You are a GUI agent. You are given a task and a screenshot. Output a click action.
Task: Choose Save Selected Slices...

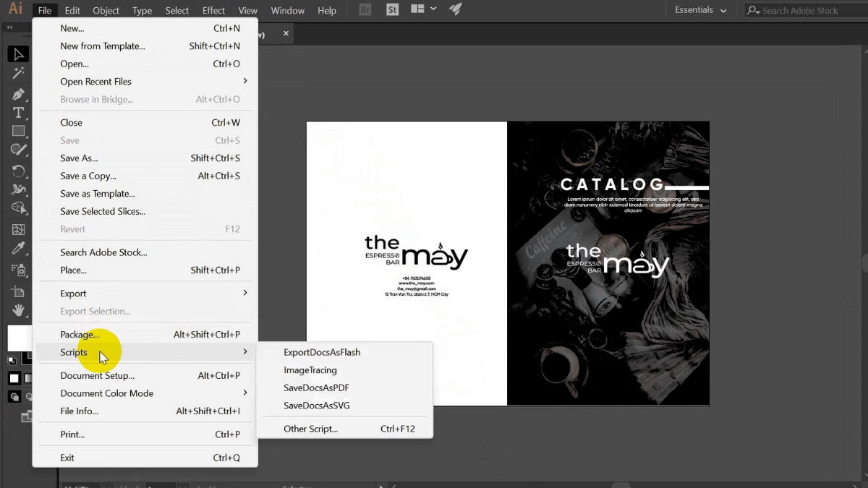145,211
